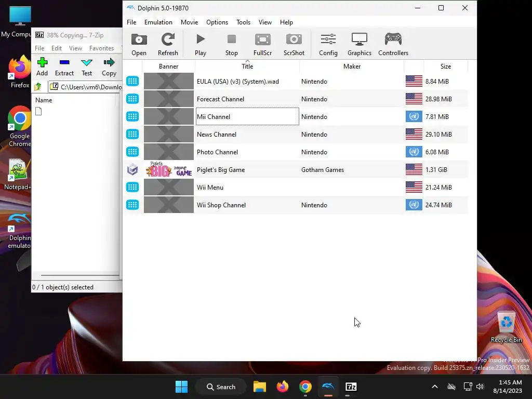Open the Edit menu in 7-Zip
The height and width of the screenshot is (399, 532).
(x=56, y=48)
